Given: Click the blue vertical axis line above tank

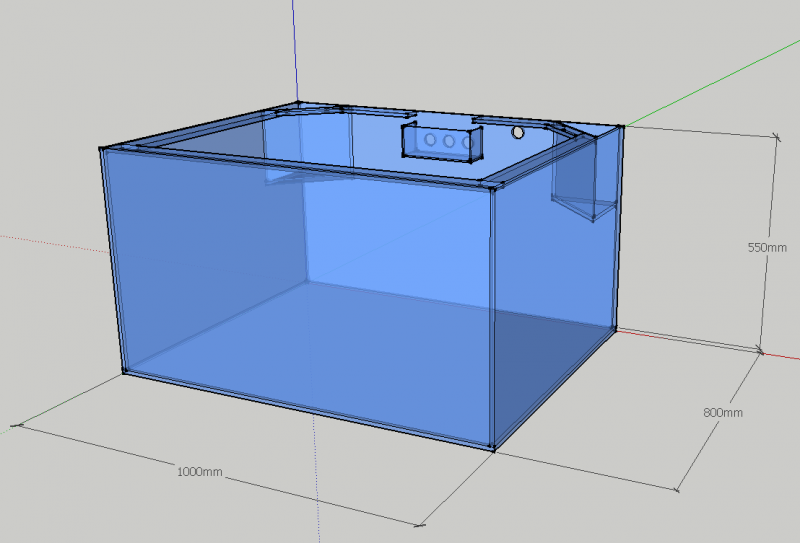Looking at the screenshot, I should (297, 50).
